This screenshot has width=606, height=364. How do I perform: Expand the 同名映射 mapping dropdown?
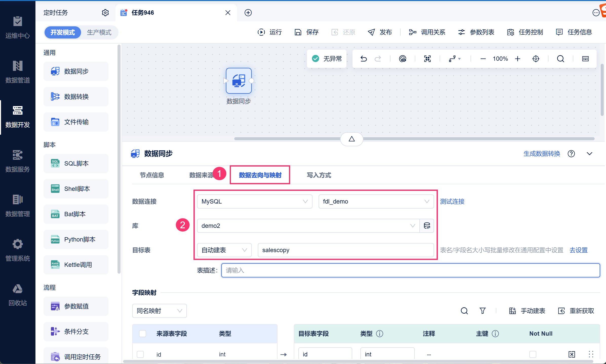tap(159, 311)
